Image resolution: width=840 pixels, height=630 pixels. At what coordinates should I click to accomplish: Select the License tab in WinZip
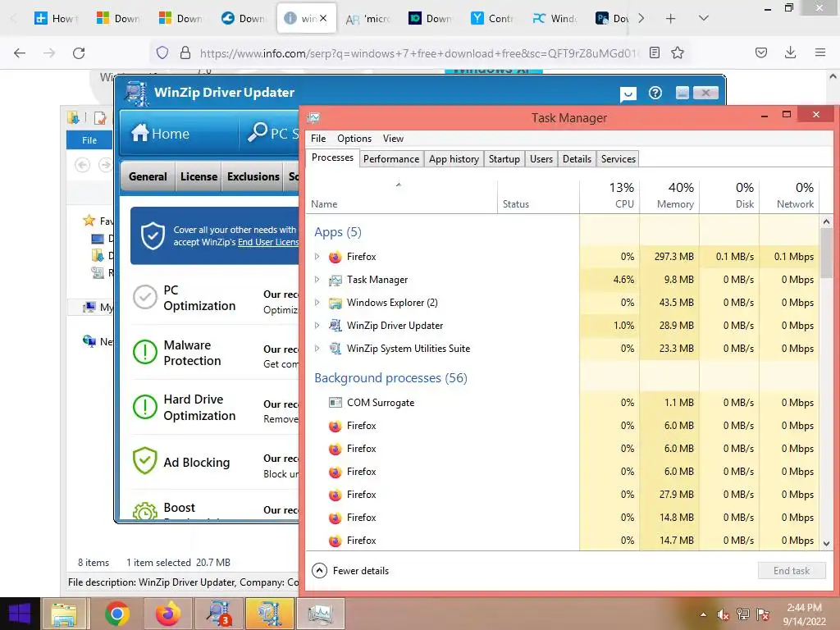coord(199,176)
